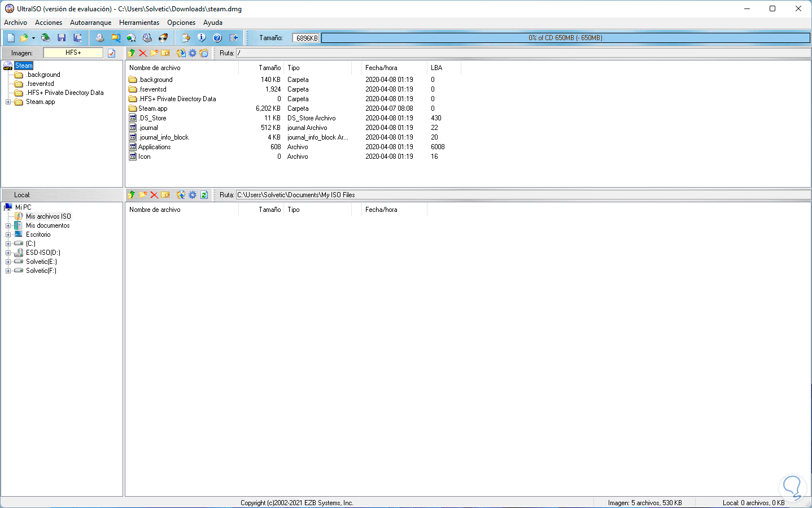The height and width of the screenshot is (508, 812).
Task: Click the folder-with-disc icon after the Imagen toolbar gear
Action: (x=204, y=53)
